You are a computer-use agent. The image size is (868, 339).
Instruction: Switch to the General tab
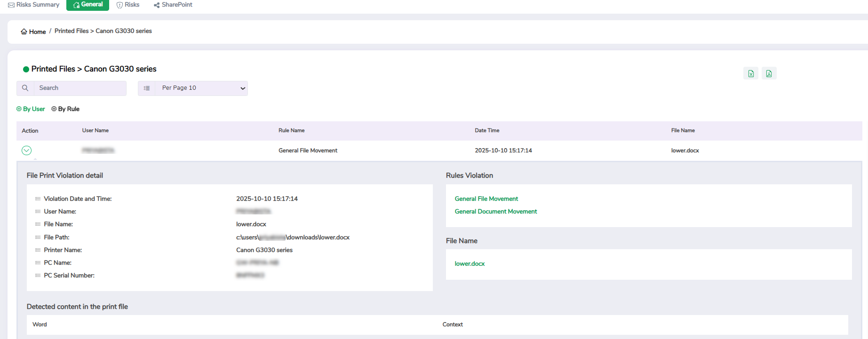point(88,5)
